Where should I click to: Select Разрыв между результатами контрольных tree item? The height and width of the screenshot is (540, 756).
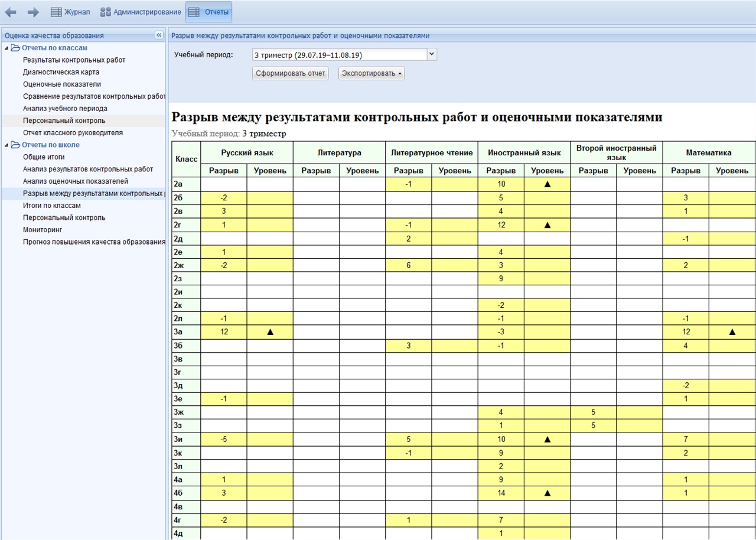(94, 193)
